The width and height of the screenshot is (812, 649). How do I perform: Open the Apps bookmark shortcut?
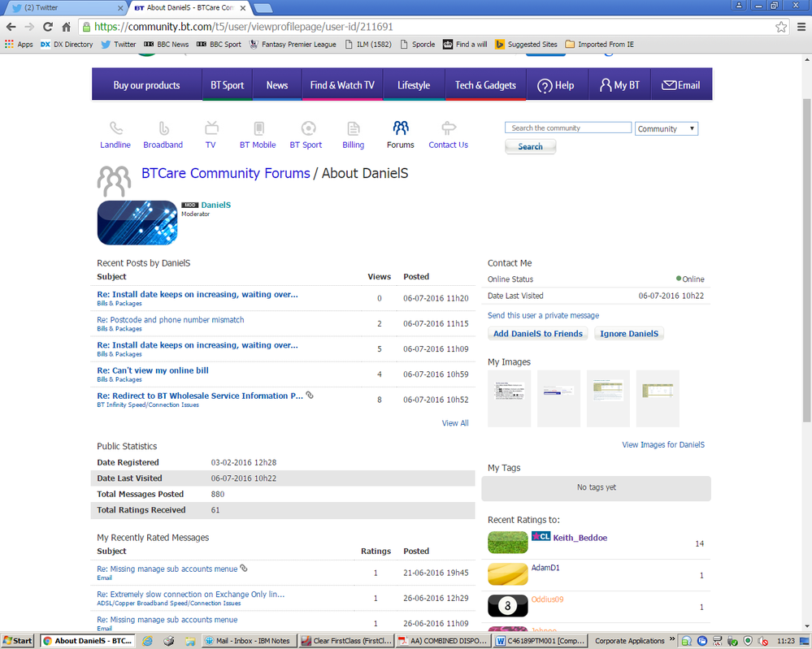19,45
